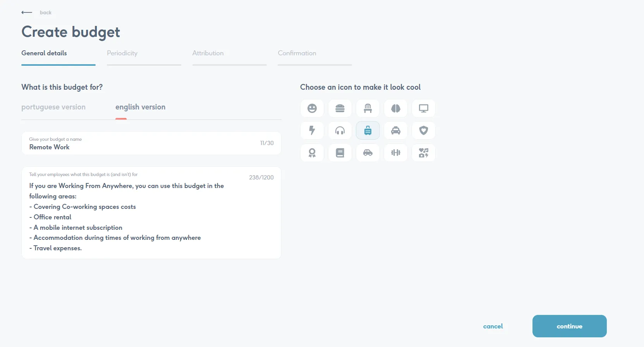Open the Periodicity step tab
The image size is (644, 347).
coord(122,53)
